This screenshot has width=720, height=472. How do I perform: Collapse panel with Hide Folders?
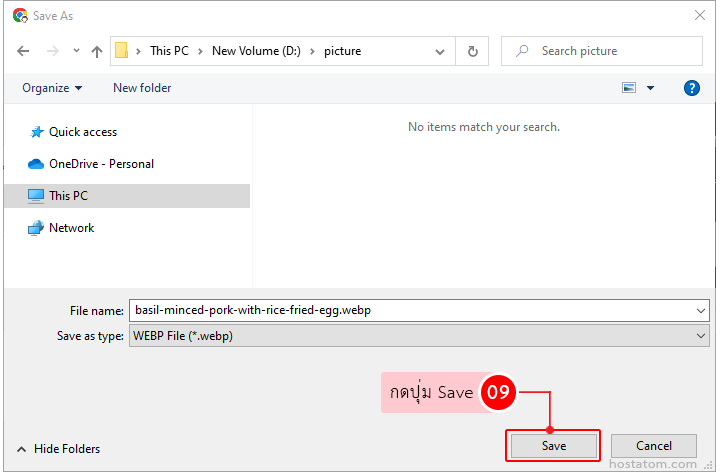58,449
